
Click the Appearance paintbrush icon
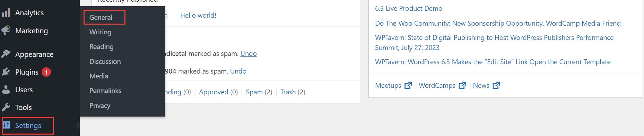click(x=6, y=54)
